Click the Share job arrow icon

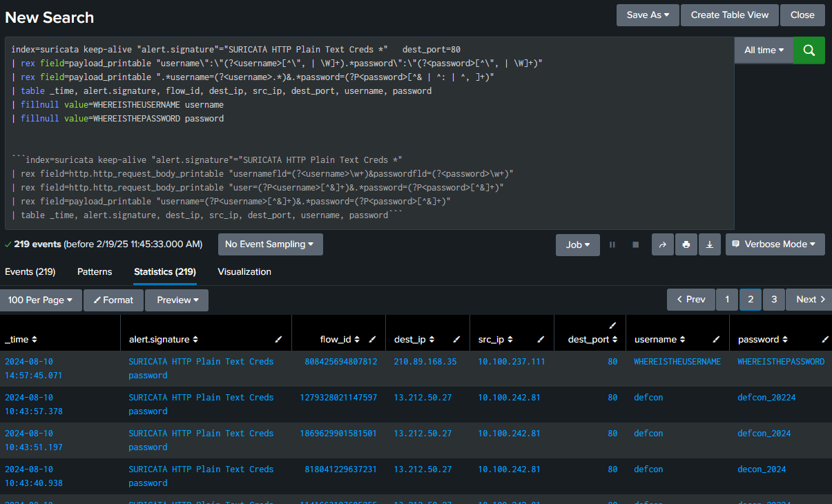tap(662, 244)
